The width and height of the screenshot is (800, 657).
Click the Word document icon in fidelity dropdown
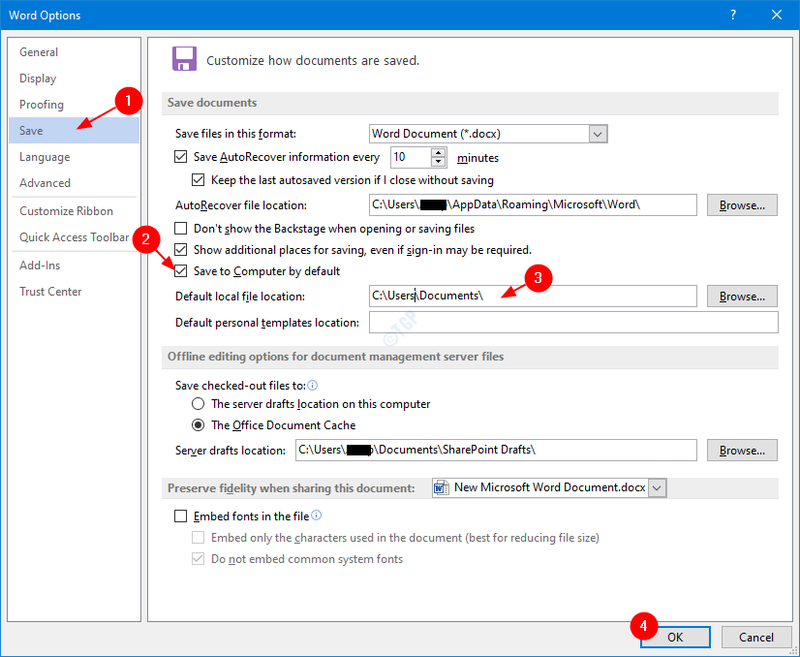tap(441, 488)
